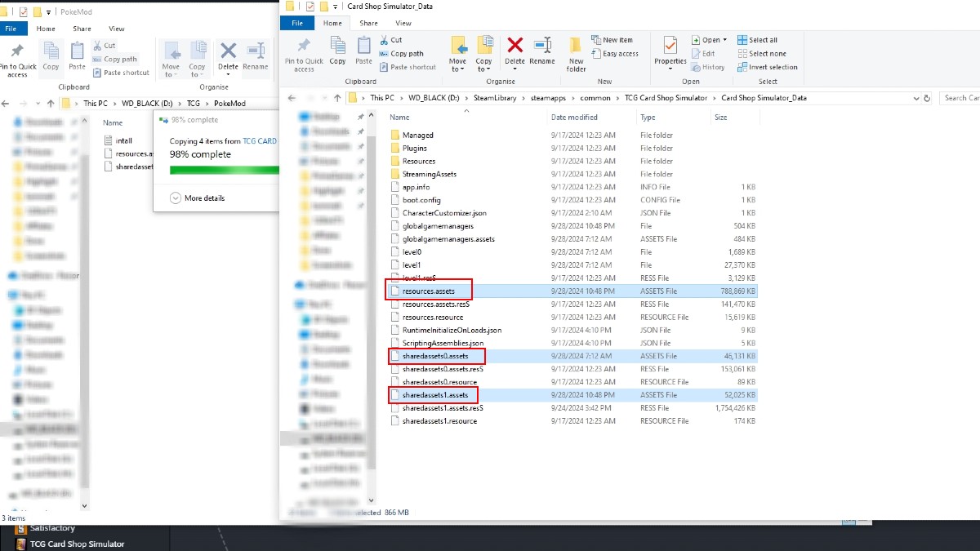Image resolution: width=980 pixels, height=551 pixels.
Task: Click TCG Card Shop Simulator in address breadcrumb
Action: tap(666, 98)
